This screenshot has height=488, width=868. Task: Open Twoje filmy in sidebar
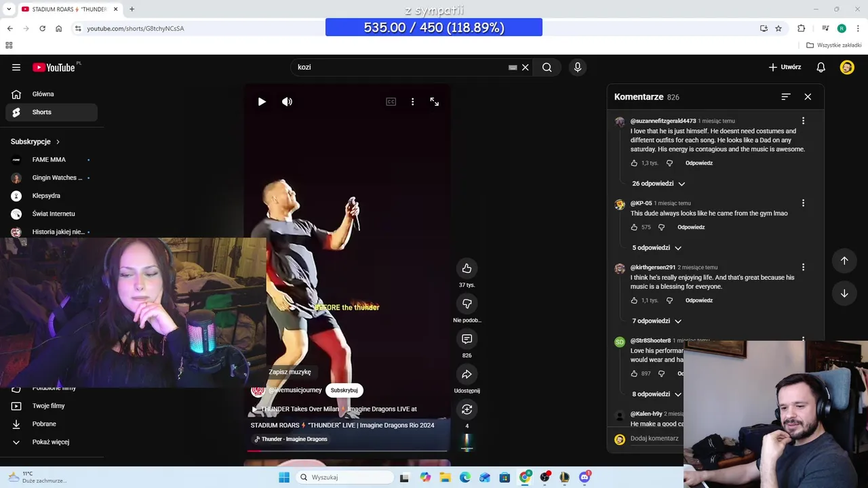click(52, 406)
